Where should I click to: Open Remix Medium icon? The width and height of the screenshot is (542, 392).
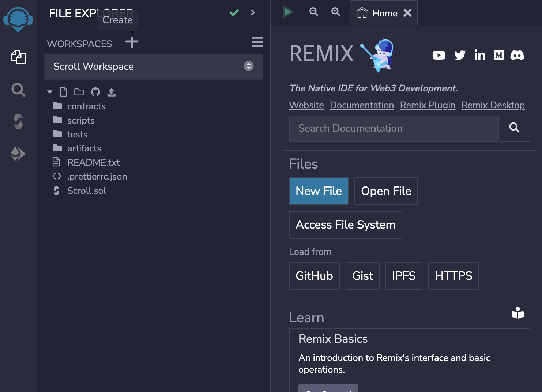point(499,55)
